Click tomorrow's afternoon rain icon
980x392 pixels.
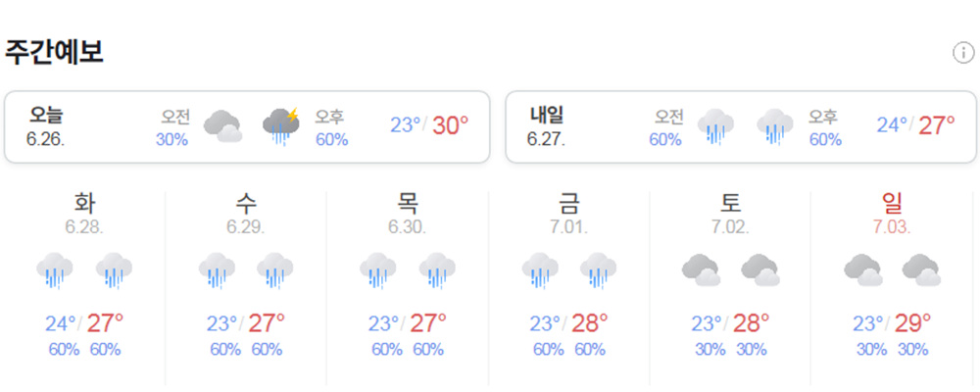click(x=774, y=126)
